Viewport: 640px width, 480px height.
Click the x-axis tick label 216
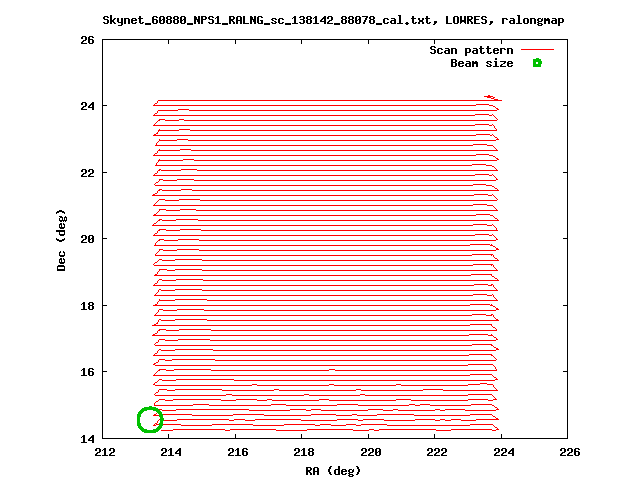tap(238, 452)
